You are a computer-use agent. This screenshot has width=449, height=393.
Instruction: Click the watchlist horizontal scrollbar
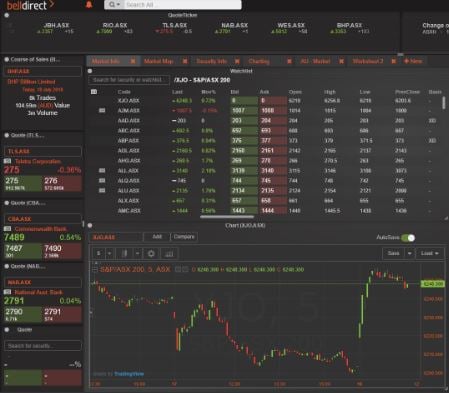227,217
